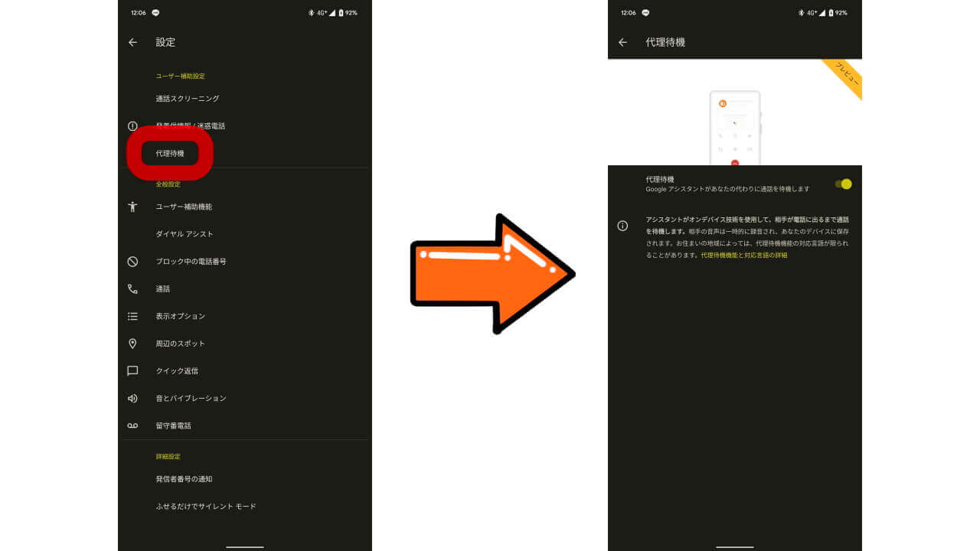Image resolution: width=980 pixels, height=551 pixels.
Task: Open the highlighted 代理待機 menu item
Action: tap(170, 154)
